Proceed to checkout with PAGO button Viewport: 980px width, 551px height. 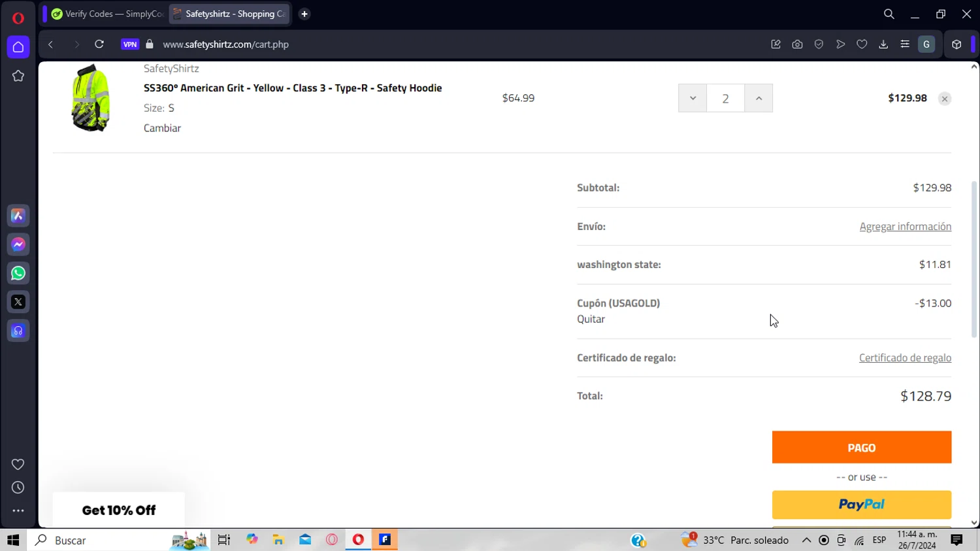pos(862,448)
